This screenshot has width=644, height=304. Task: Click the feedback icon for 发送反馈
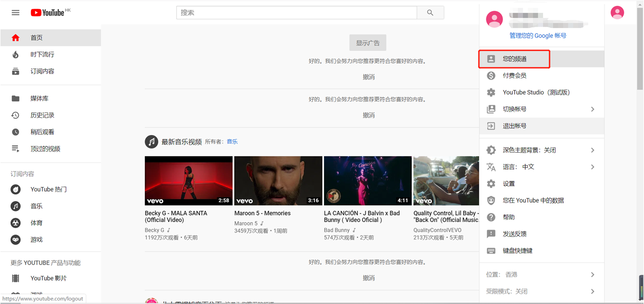(x=491, y=234)
